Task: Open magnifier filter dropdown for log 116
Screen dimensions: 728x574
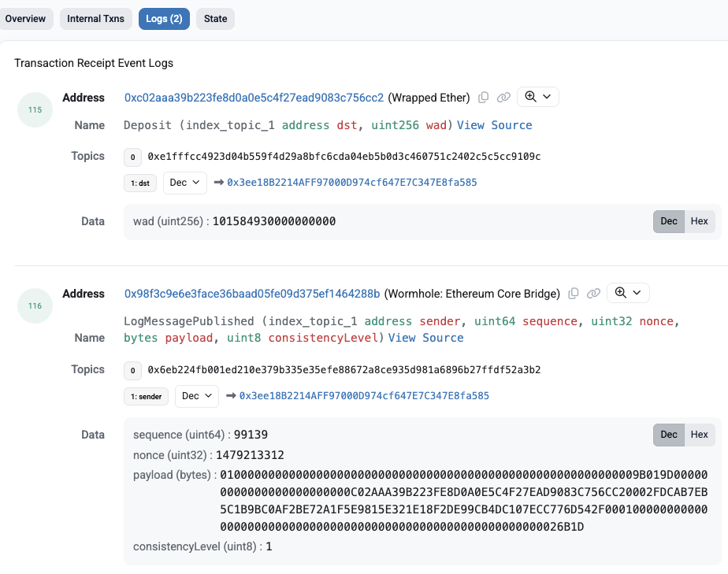Action: click(x=628, y=293)
